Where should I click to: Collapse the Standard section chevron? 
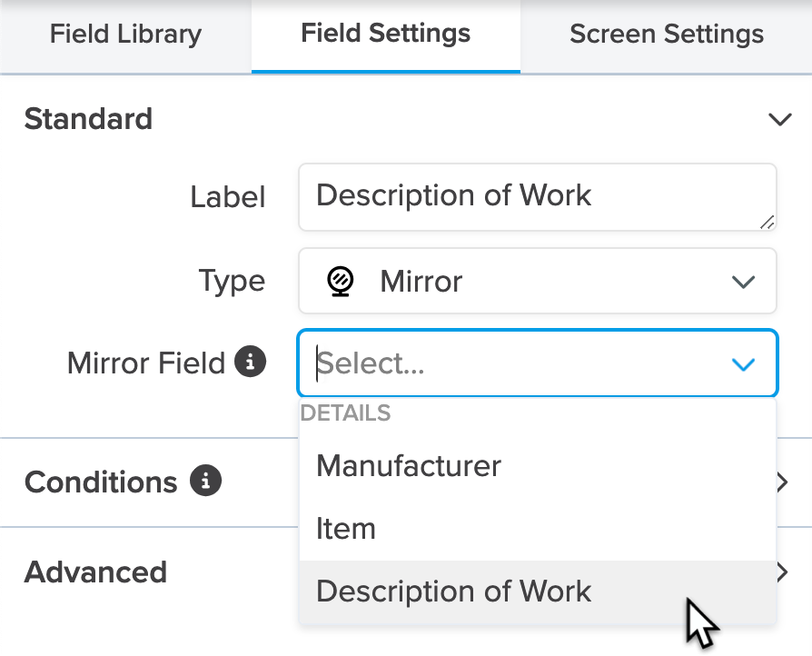[780, 119]
